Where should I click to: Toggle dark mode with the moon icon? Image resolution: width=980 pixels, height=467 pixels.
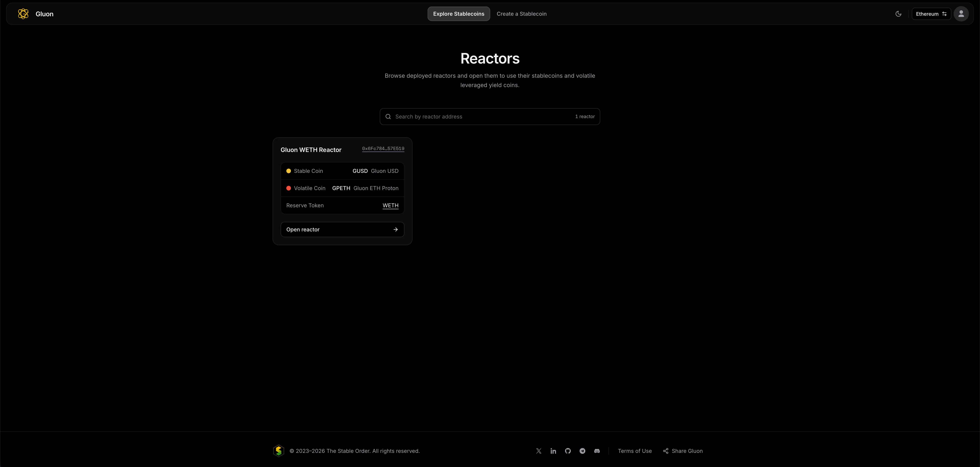(898, 14)
